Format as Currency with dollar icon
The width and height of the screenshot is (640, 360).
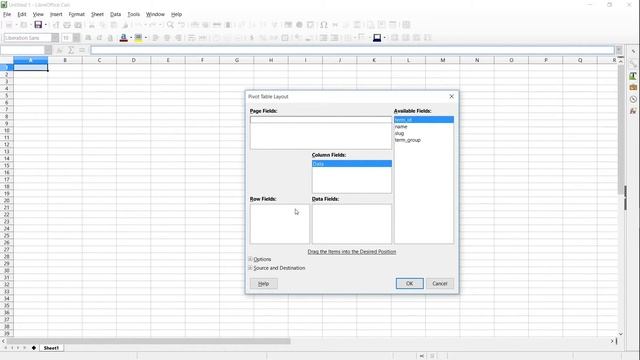point(251,38)
